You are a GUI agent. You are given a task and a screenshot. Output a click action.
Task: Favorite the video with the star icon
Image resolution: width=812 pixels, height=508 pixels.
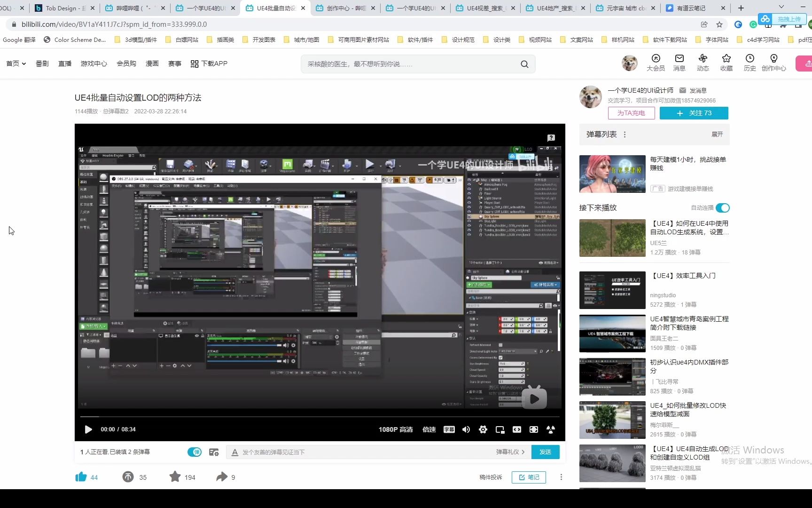pos(175,477)
